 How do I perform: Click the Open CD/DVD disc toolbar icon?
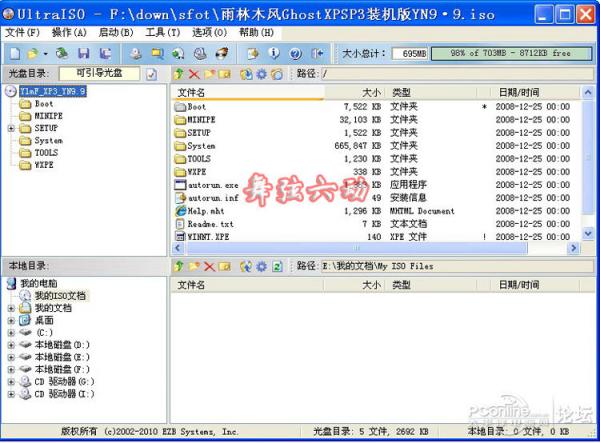point(61,54)
